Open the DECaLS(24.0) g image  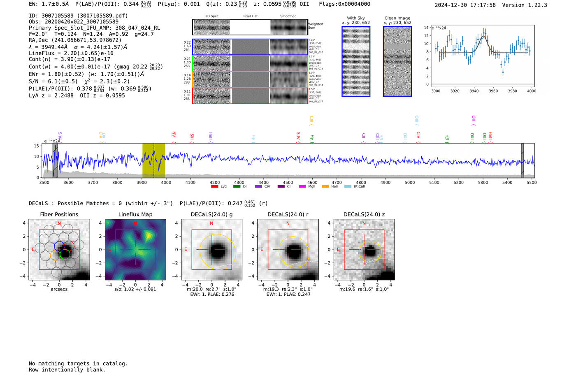(x=211, y=250)
